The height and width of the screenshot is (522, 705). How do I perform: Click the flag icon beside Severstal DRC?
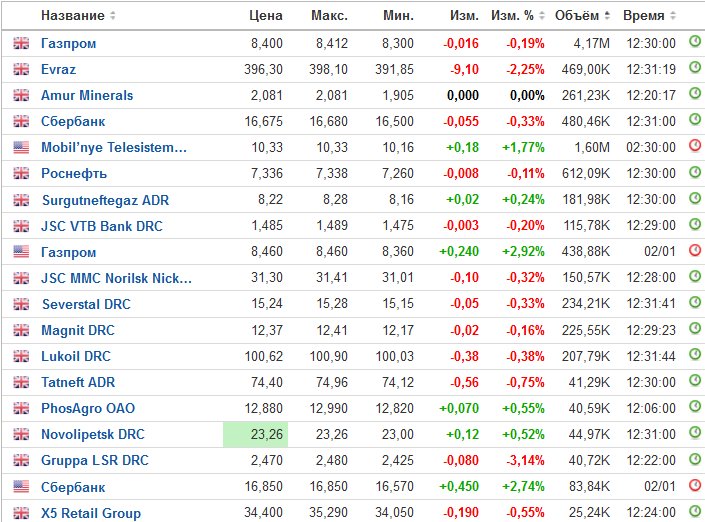click(x=21, y=304)
